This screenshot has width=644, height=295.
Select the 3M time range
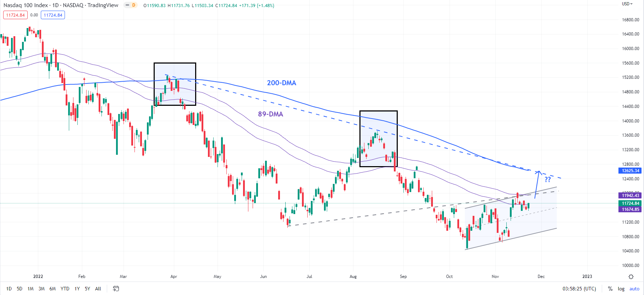click(42, 289)
